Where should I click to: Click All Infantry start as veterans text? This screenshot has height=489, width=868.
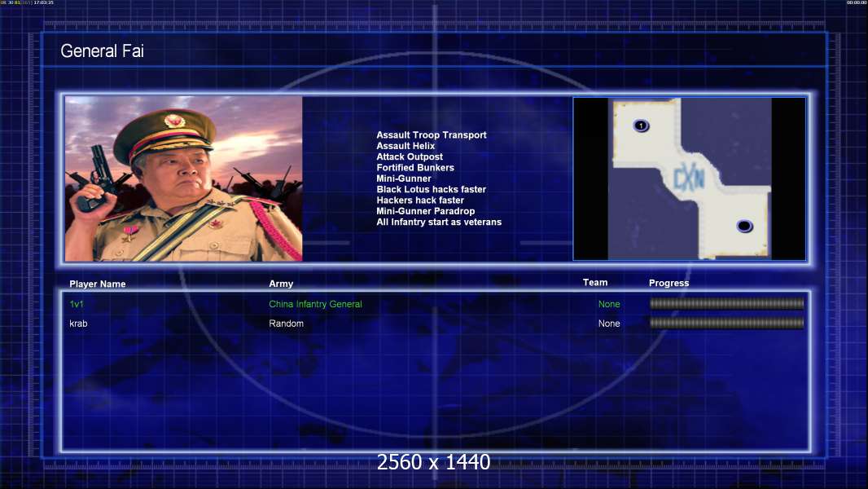(x=438, y=222)
